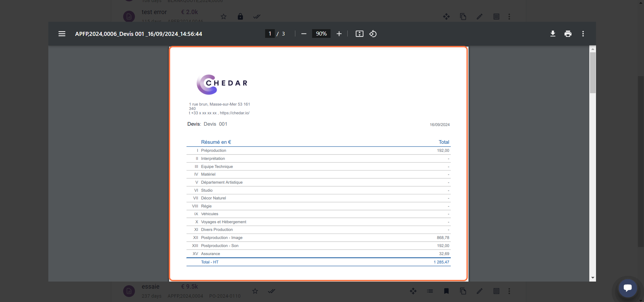Screen dimensions: 644x302
Task: Click move icon on test error row
Action: 446,16
